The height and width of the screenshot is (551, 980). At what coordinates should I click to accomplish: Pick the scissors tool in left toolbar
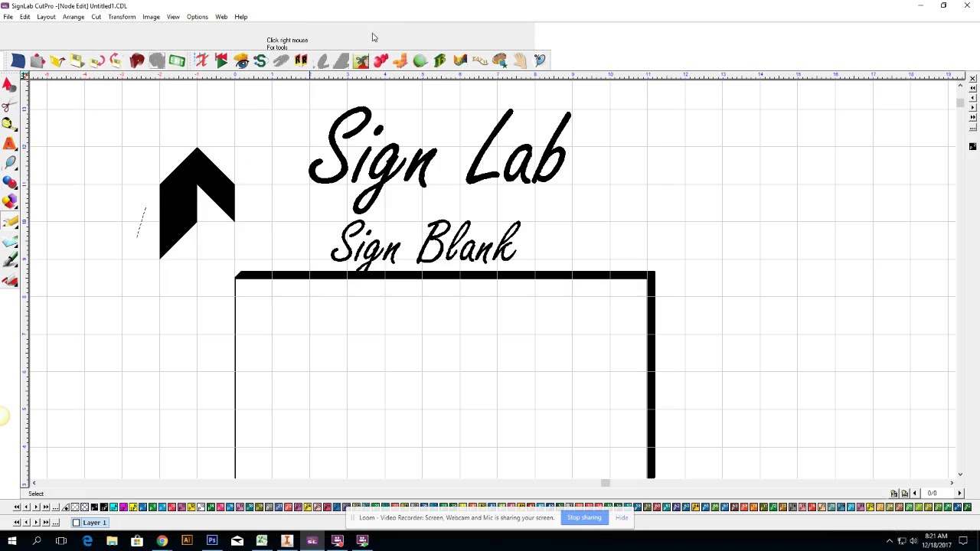pos(9,103)
